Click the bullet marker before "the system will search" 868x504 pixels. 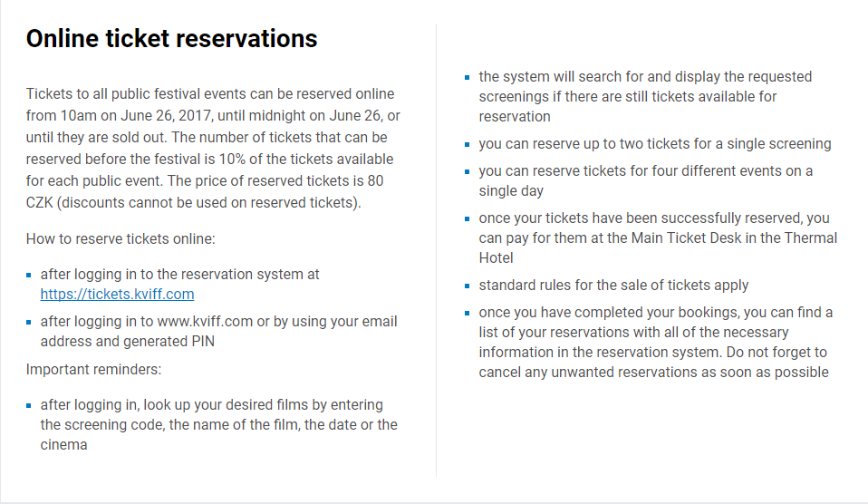point(468,77)
